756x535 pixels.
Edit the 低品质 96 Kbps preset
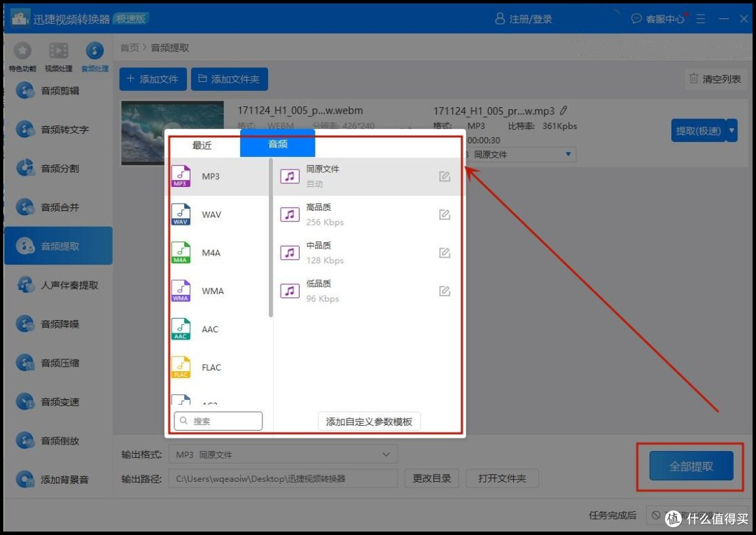click(444, 291)
